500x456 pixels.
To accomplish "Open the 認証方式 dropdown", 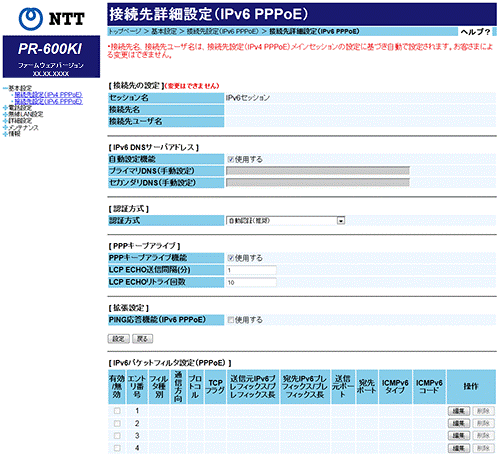I will coord(286,221).
